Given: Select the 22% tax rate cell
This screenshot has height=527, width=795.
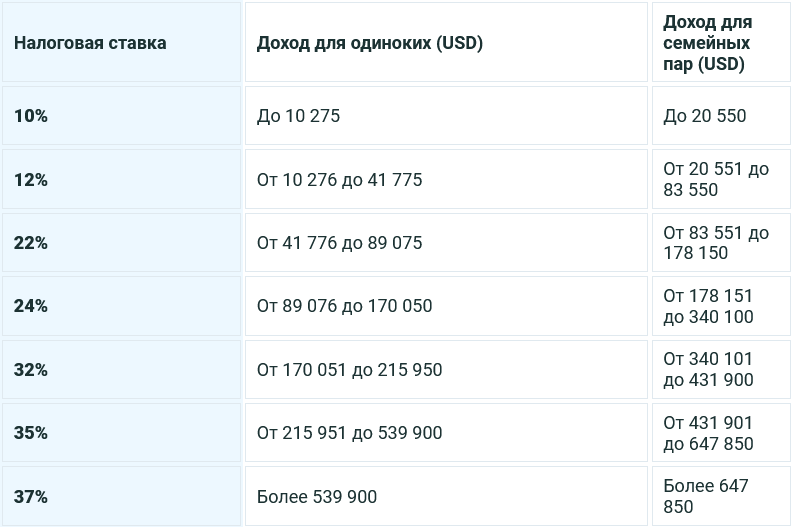Looking at the screenshot, I should click(31, 243).
